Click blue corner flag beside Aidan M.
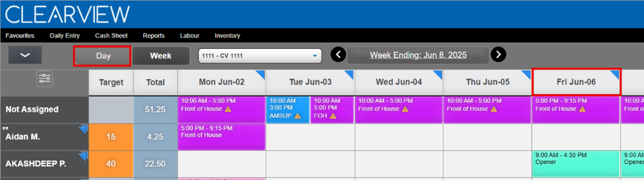644x180 pixels. (x=83, y=130)
